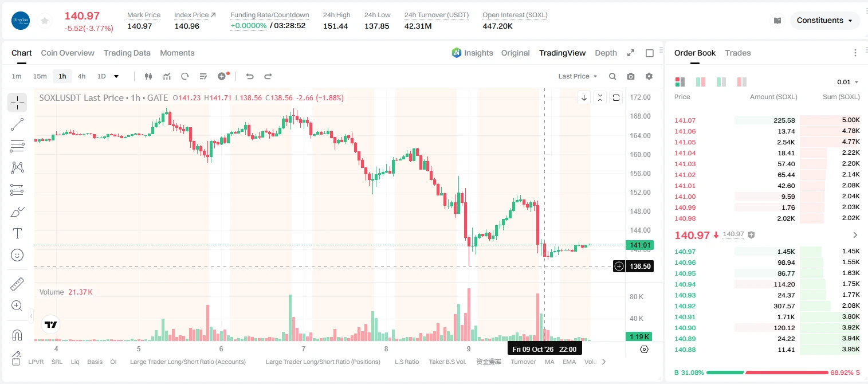Select the trend line drawing tool

[x=17, y=124]
